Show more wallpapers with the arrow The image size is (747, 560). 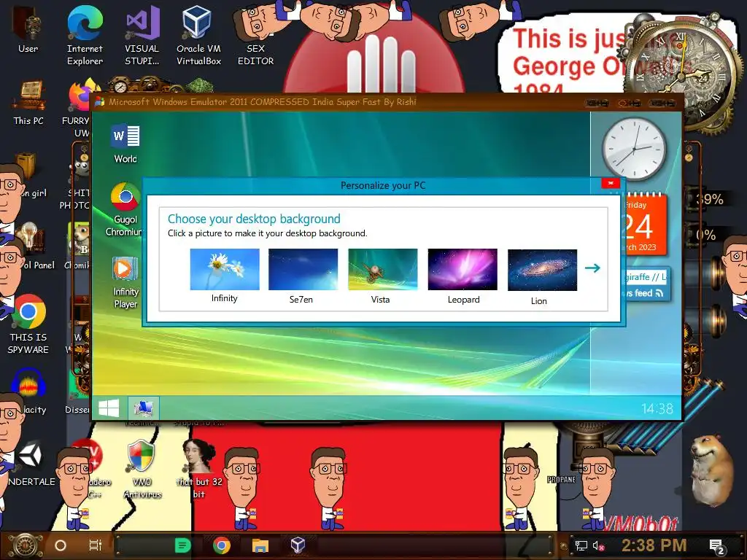tap(592, 268)
